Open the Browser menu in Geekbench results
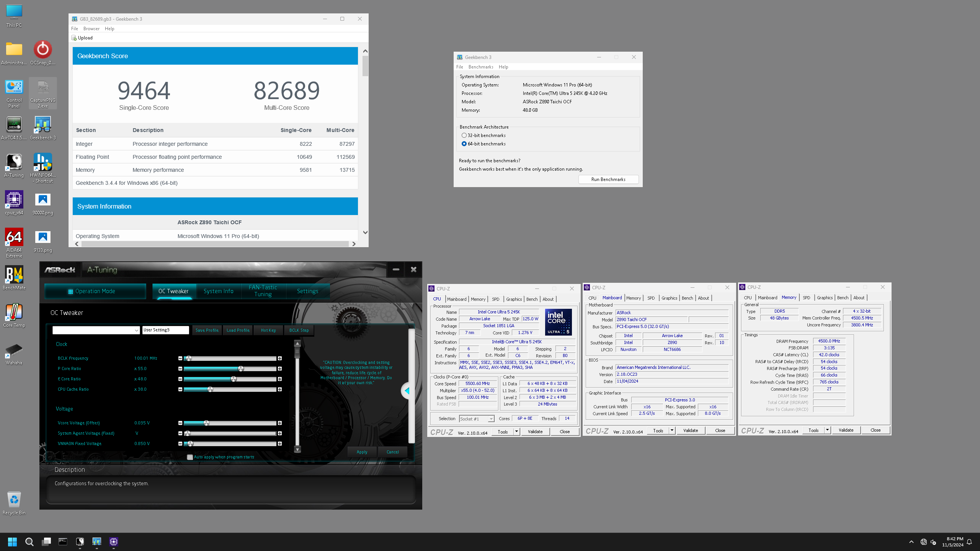Screen dimensions: 980x551 pos(91,29)
